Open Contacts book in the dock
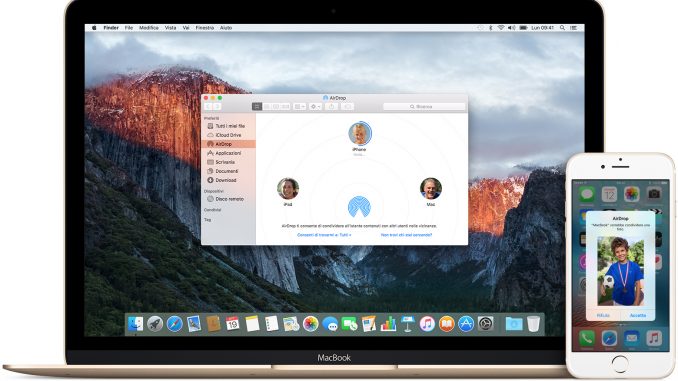Image resolution: width=678 pixels, height=381 pixels. coord(213,323)
